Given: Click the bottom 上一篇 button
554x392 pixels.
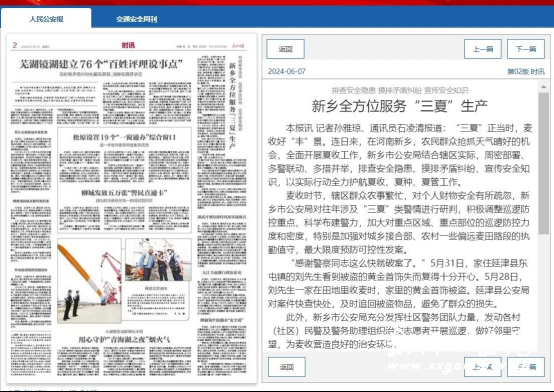Looking at the screenshot, I should tap(483, 367).
